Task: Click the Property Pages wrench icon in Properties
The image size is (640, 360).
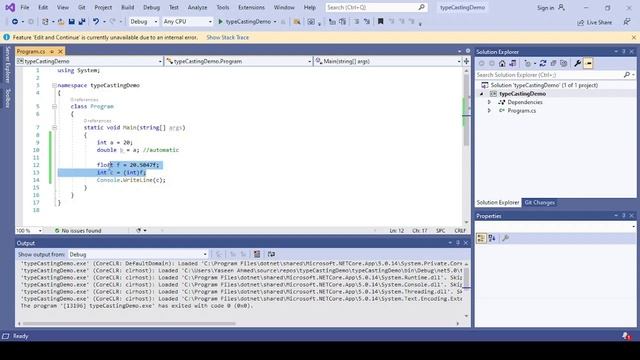Action: pyautogui.click(x=505, y=238)
